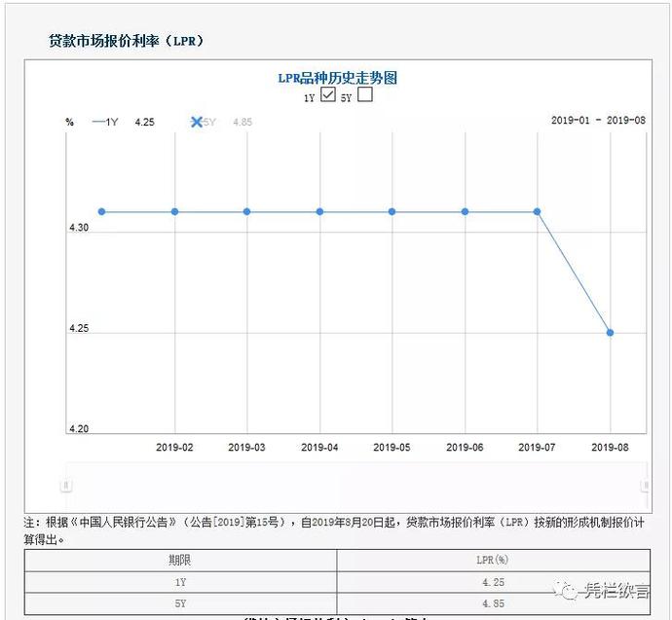The height and width of the screenshot is (620, 672).
Task: Click the % unit label on chart
Action: 69,122
